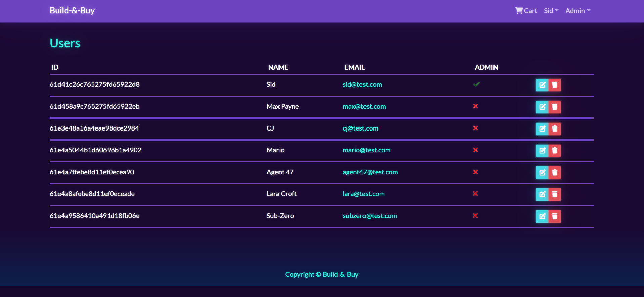Edit user CJ

pyautogui.click(x=542, y=129)
